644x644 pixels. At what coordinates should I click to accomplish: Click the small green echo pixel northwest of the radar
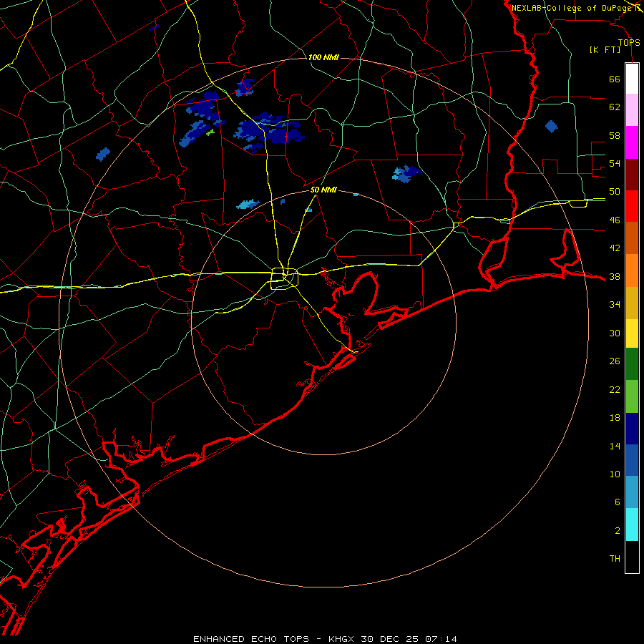[x=210, y=132]
